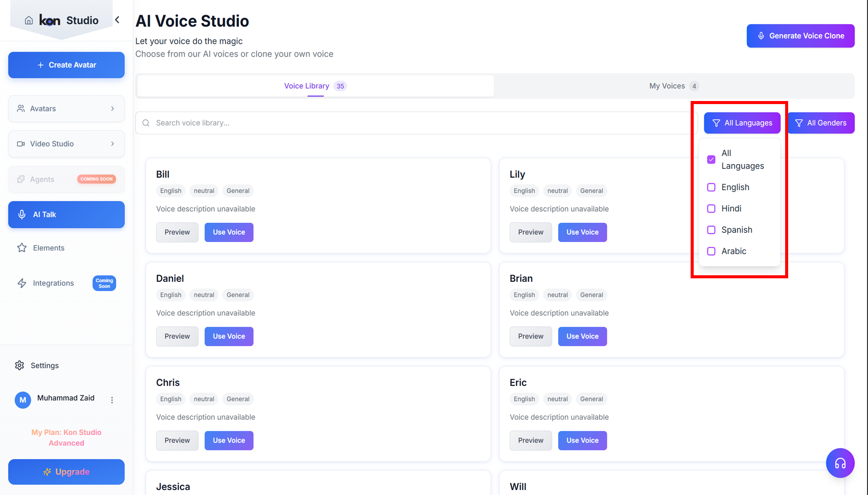The width and height of the screenshot is (868, 495).
Task: Open the headphones support chat bubble
Action: pyautogui.click(x=840, y=463)
